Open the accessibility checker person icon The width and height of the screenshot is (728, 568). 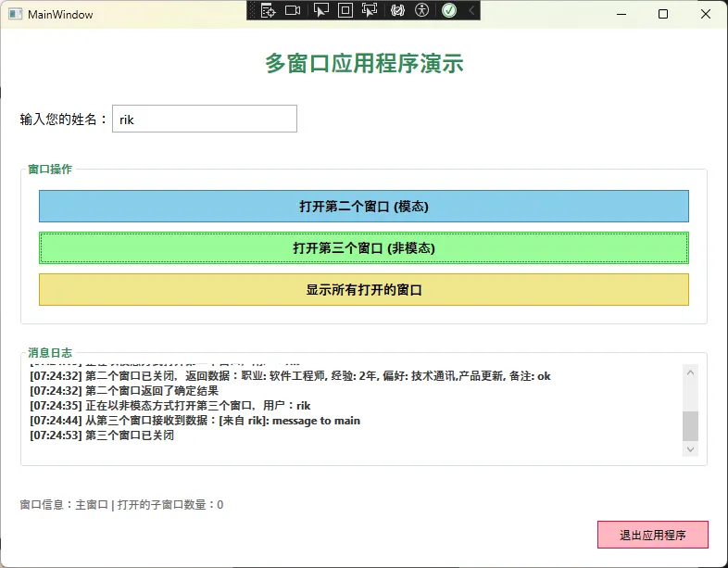pos(422,10)
